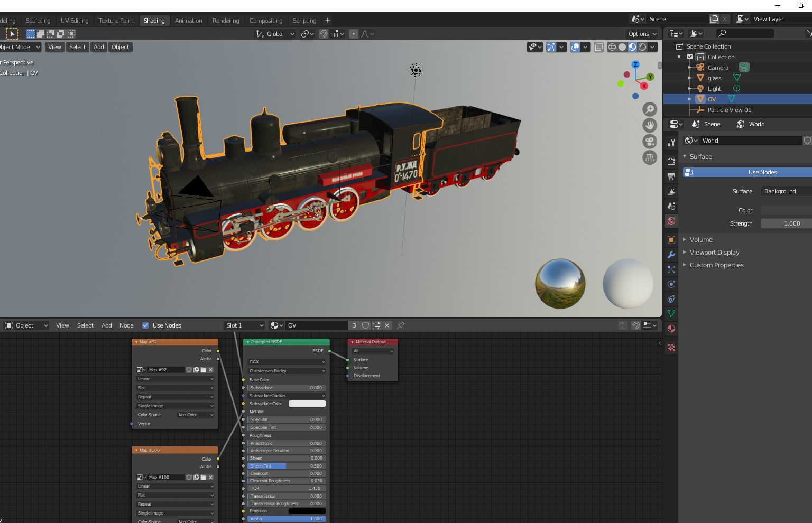Open the viewport Add menu
Viewport: 812px width, 523px height.
click(99, 47)
